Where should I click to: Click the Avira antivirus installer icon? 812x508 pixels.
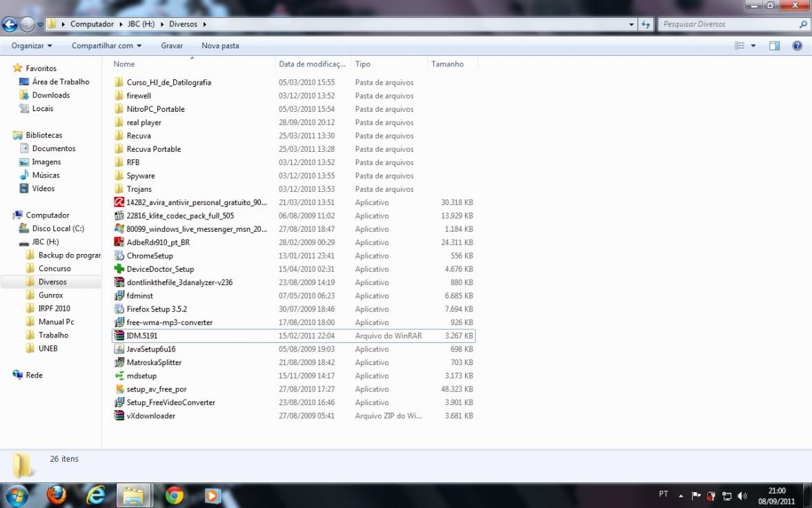coord(120,202)
